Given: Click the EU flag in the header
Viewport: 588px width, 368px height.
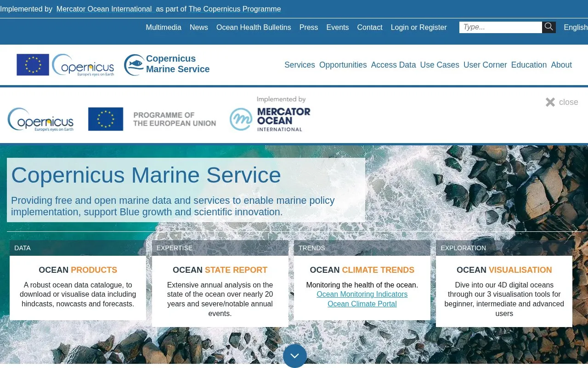Looking at the screenshot, I should coord(33,65).
